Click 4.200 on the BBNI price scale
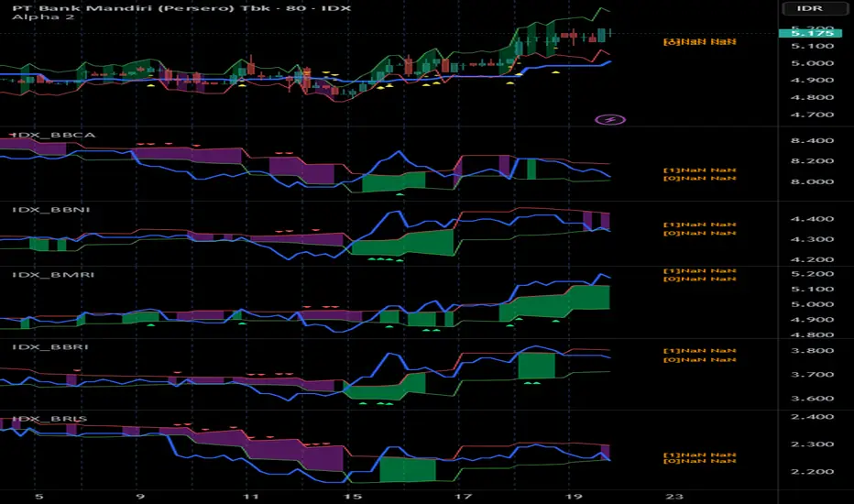854x504 pixels. 812,260
